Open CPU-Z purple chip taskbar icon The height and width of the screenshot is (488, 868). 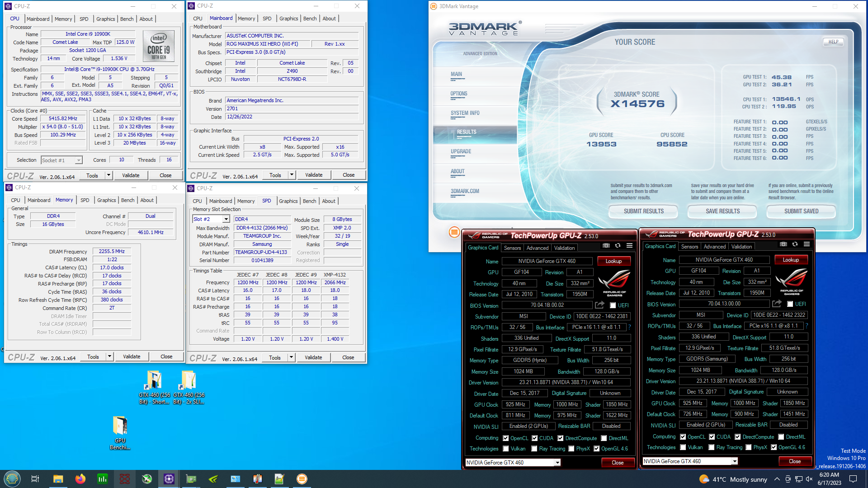[169, 479]
